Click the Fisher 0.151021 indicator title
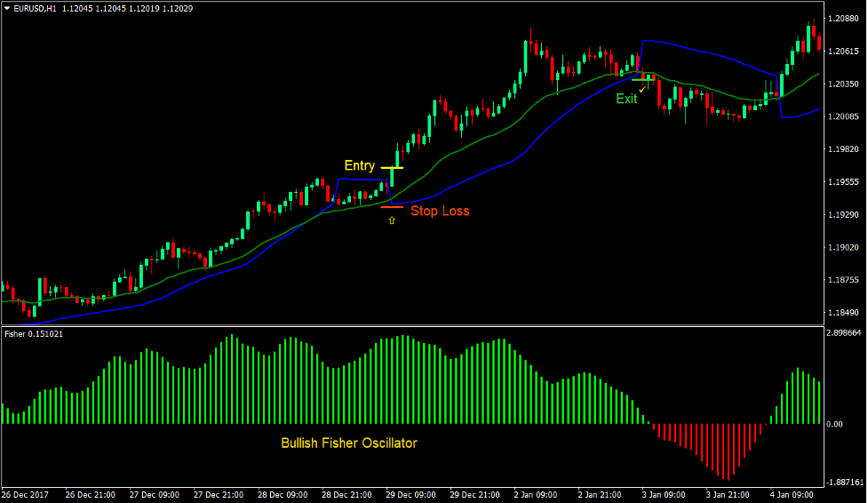This screenshot has width=868, height=503. click(x=33, y=334)
